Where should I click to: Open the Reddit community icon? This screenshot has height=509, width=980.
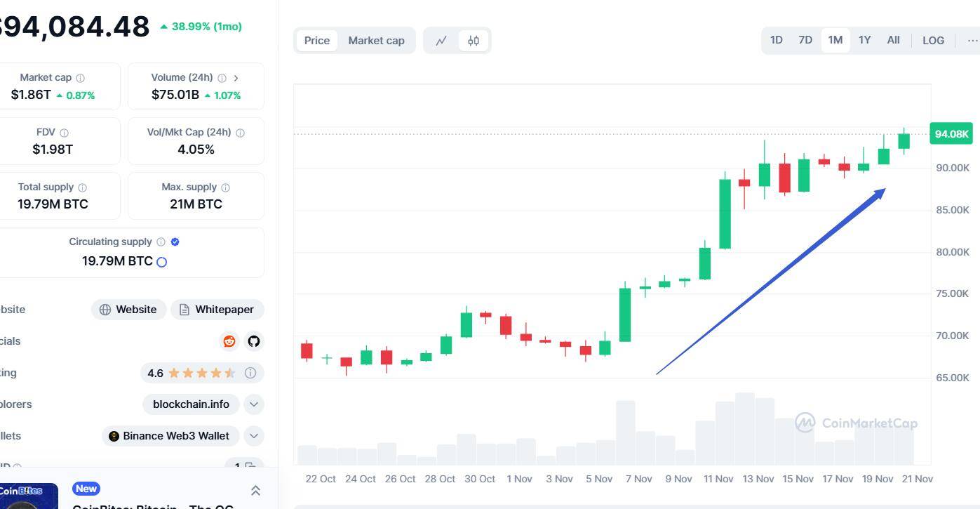coord(229,341)
